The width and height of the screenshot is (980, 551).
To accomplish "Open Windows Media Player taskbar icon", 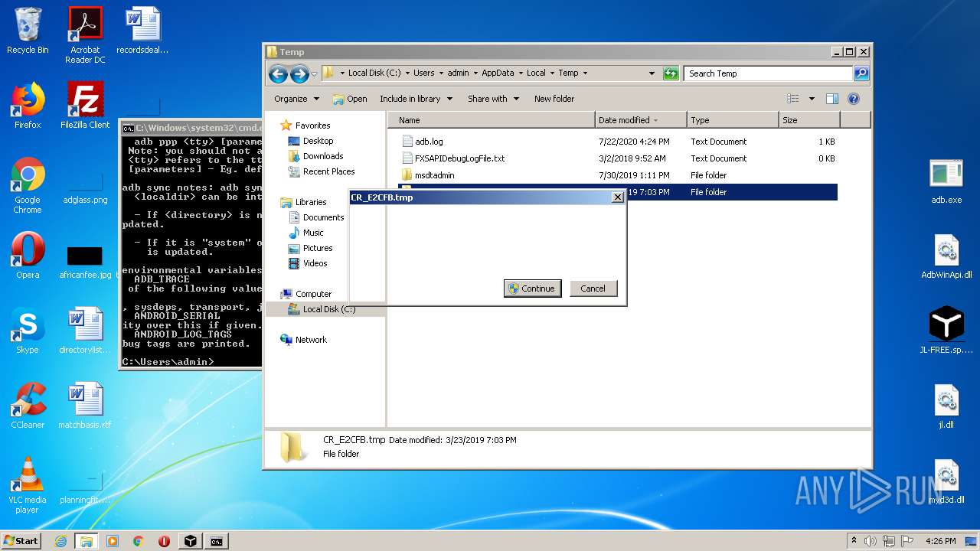I will coord(113,541).
